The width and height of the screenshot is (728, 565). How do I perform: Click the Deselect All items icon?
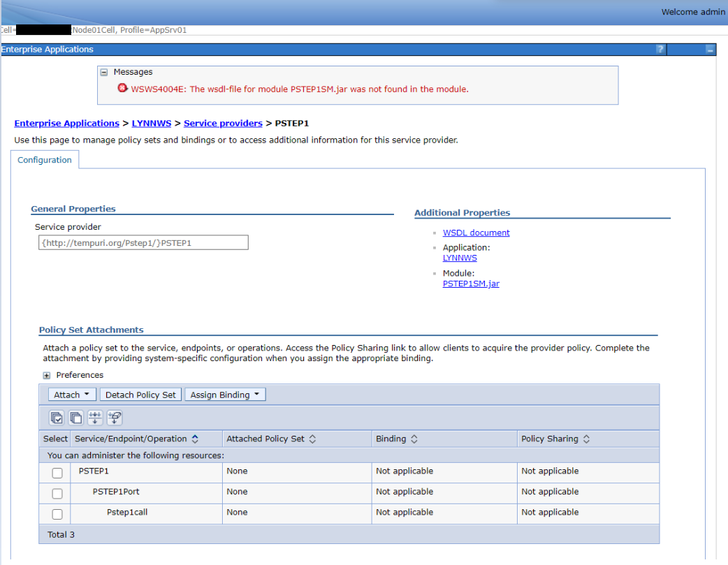tap(75, 418)
